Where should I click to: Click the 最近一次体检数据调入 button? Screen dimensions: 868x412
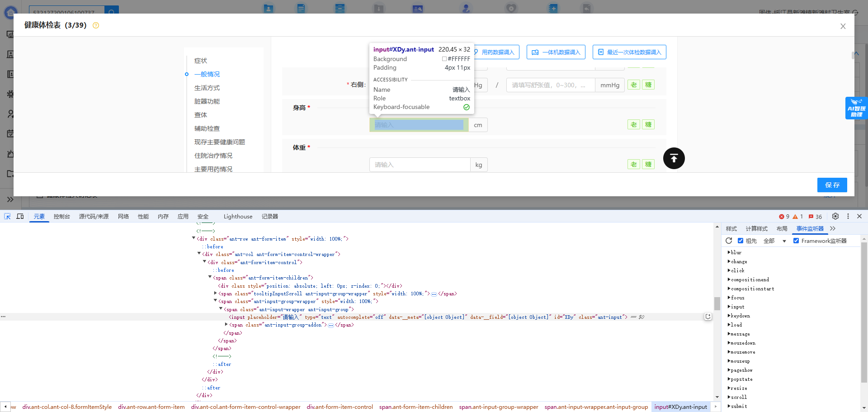629,52
